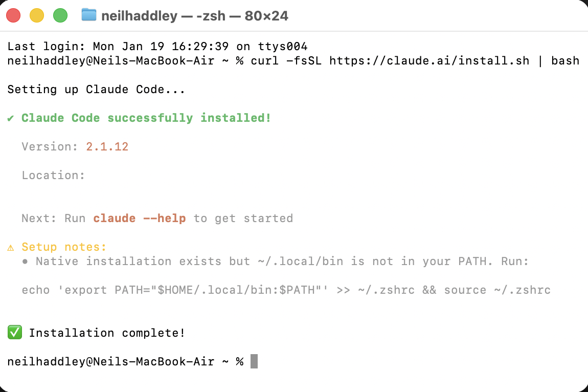Click the warning triangle beside Setup notes
The height and width of the screenshot is (392, 588).
click(x=10, y=247)
